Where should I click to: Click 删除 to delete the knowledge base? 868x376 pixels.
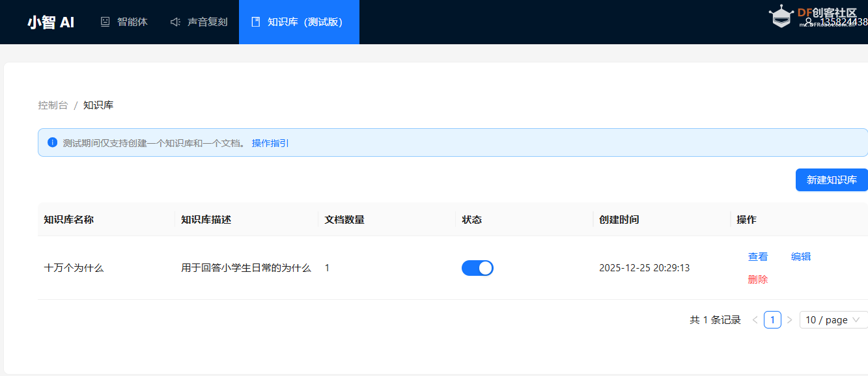click(758, 278)
